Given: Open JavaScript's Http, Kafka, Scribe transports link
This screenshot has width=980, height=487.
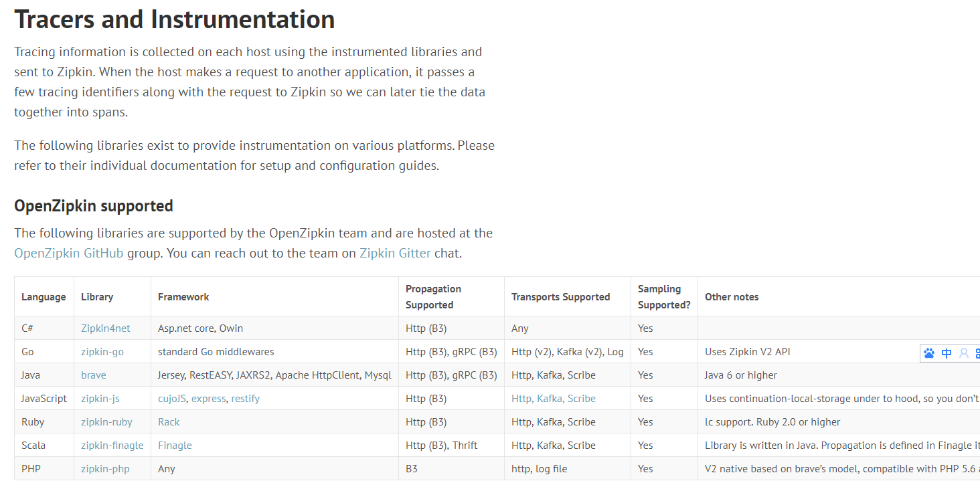Looking at the screenshot, I should coord(553,399).
